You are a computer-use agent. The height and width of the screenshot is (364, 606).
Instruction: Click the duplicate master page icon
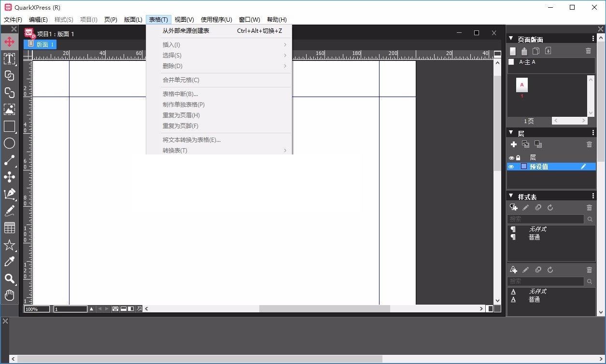tap(536, 51)
